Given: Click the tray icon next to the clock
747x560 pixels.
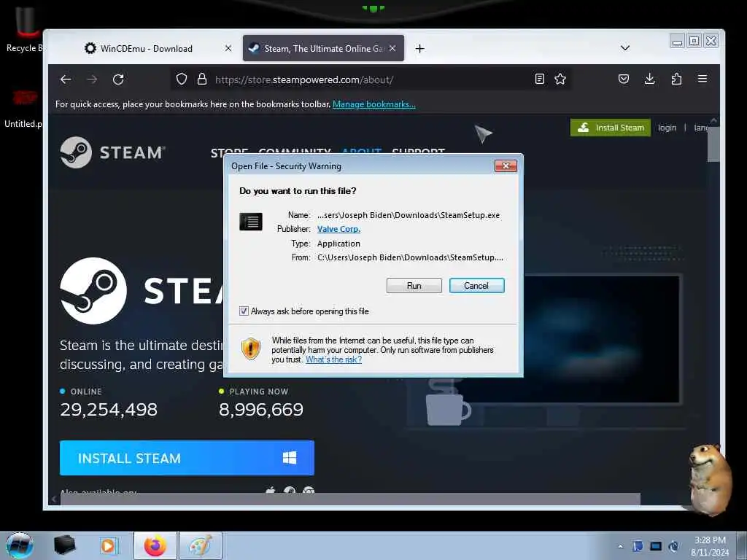Looking at the screenshot, I should [673, 546].
